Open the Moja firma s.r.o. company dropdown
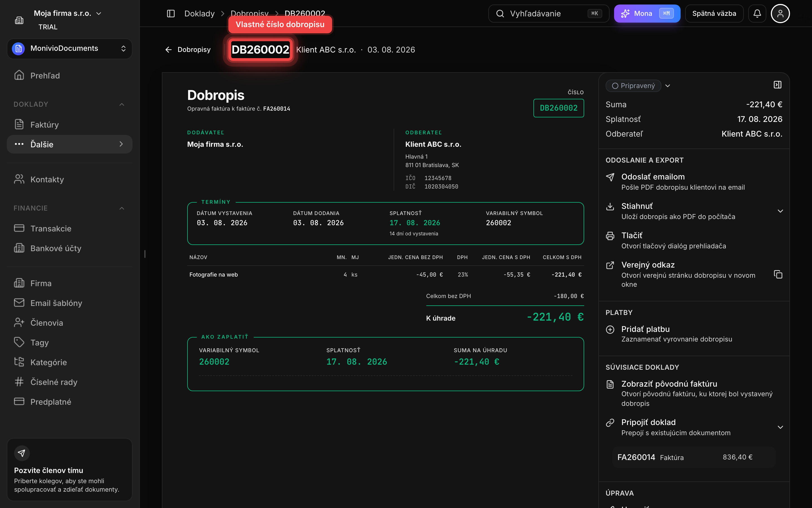This screenshot has height=508, width=812. point(67,14)
